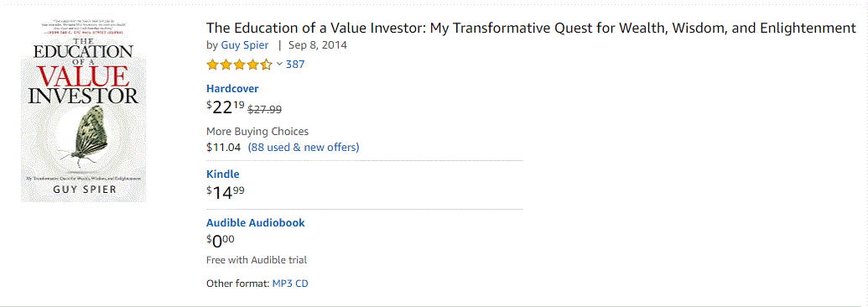Expand the ratings breakdown chevron

point(279,65)
